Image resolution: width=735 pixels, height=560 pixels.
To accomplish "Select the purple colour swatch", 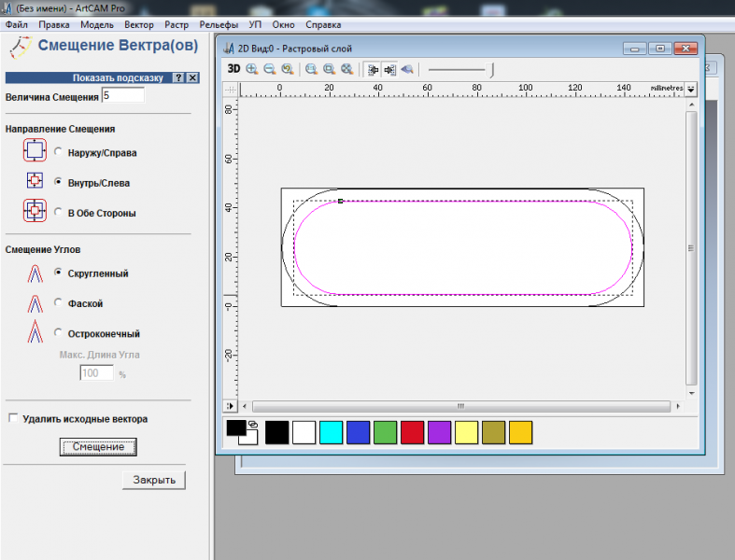I will [439, 432].
